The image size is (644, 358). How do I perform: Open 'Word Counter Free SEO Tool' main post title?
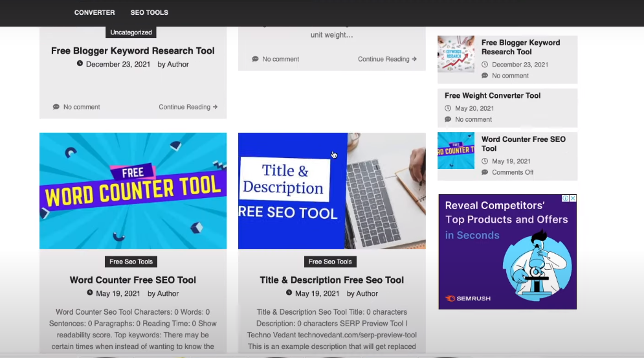[x=133, y=280]
